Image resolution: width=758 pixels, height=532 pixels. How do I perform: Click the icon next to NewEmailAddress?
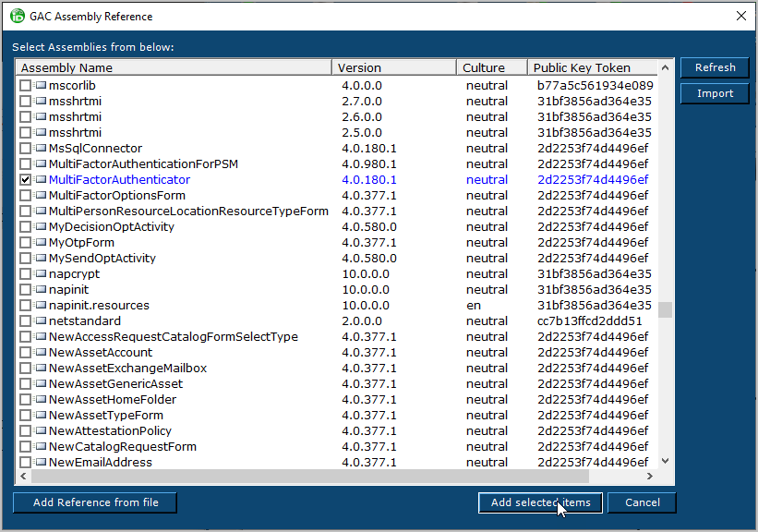[x=40, y=462]
